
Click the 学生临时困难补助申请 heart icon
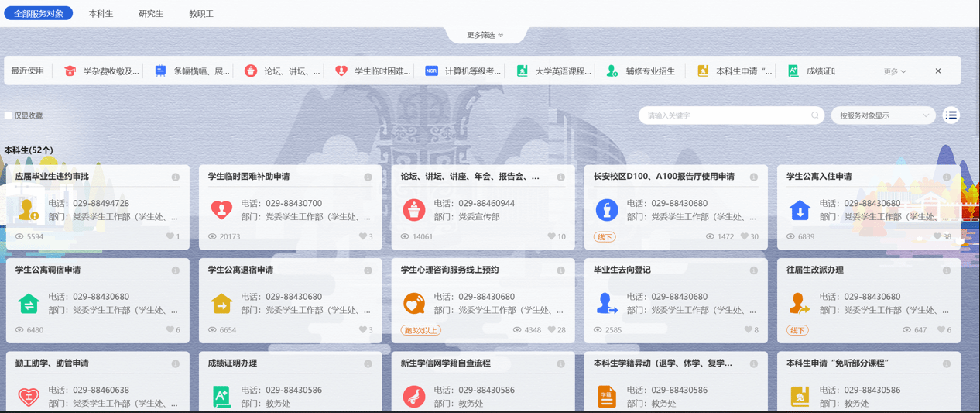coord(221,210)
